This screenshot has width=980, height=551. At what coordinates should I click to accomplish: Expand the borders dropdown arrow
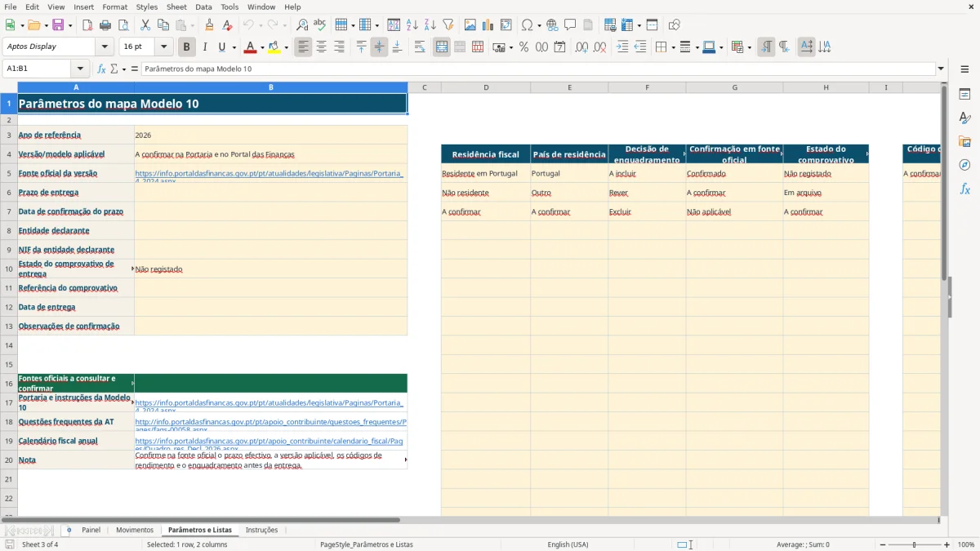(672, 47)
